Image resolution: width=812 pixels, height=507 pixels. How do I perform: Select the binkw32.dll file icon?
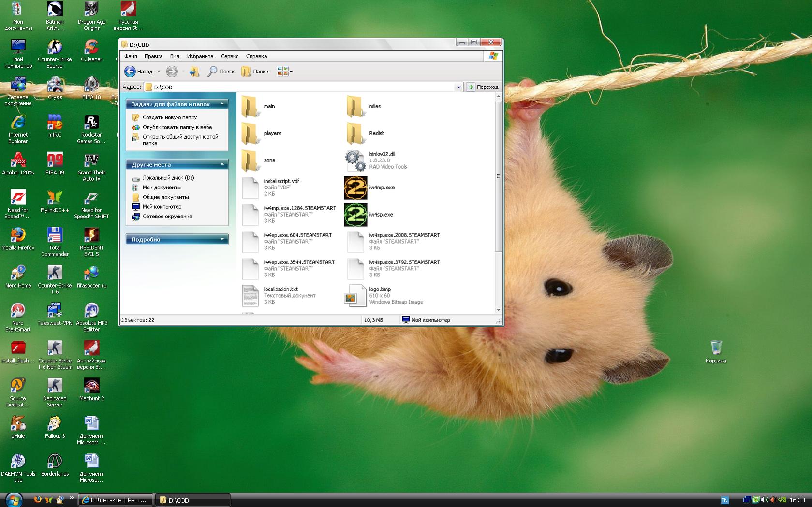point(355,160)
